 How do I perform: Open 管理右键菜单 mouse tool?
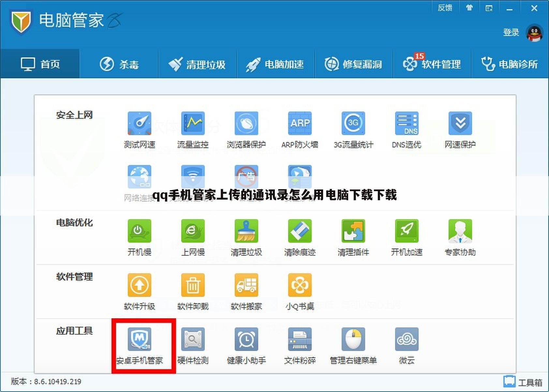point(353,346)
